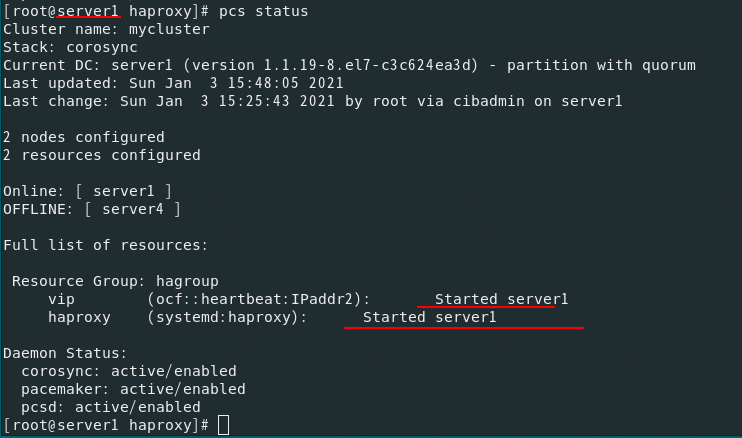Image resolution: width=742 pixels, height=438 pixels.
Task: Click the 'pcs status' command text
Action: [x=264, y=11]
